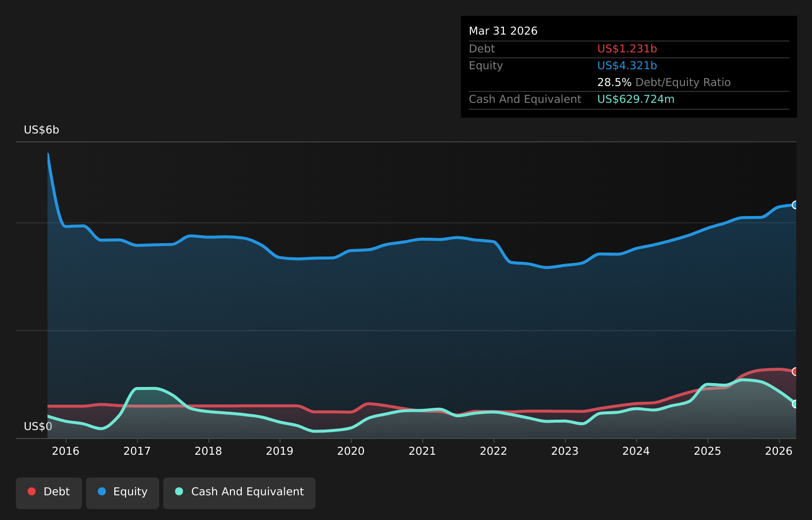
Task: Click the 2022 x-axis label
Action: pyautogui.click(x=494, y=451)
